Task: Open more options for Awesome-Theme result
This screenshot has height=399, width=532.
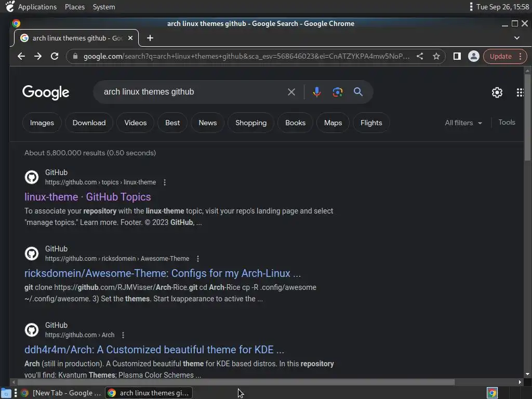Action: click(198, 259)
